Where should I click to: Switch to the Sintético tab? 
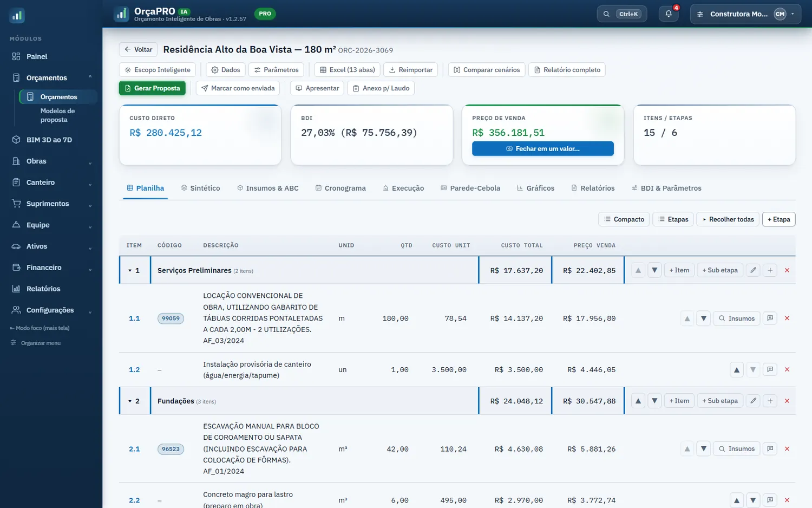click(x=200, y=188)
